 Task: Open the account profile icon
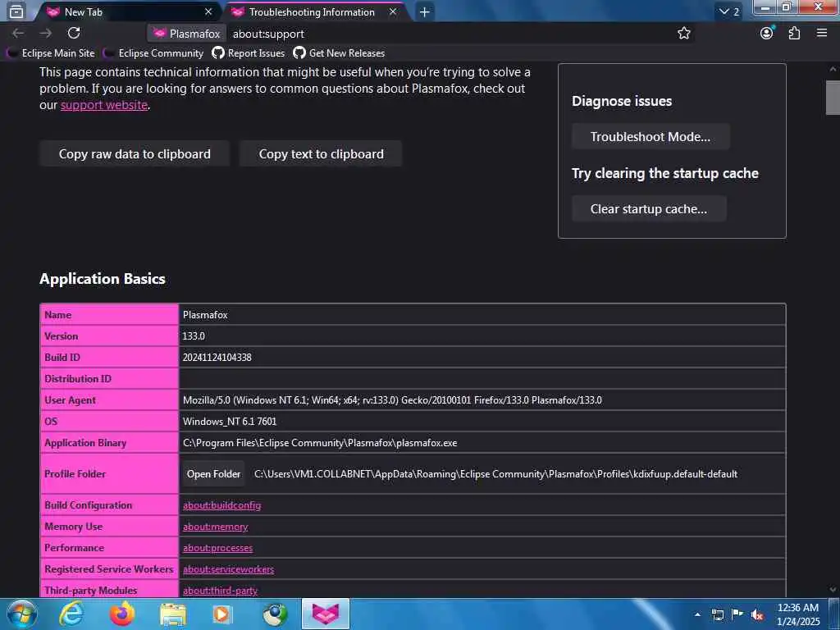(767, 33)
